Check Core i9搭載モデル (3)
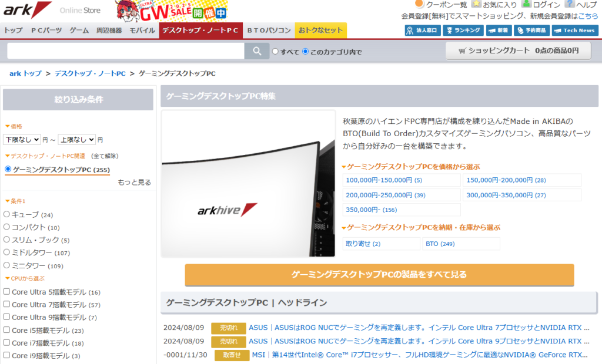Screen dimensions: 602x364 6,355
